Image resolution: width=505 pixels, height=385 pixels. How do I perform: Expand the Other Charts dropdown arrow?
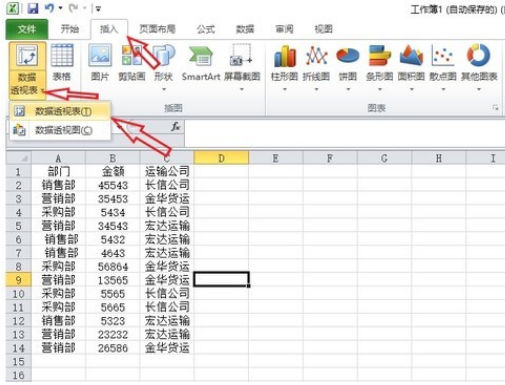479,89
